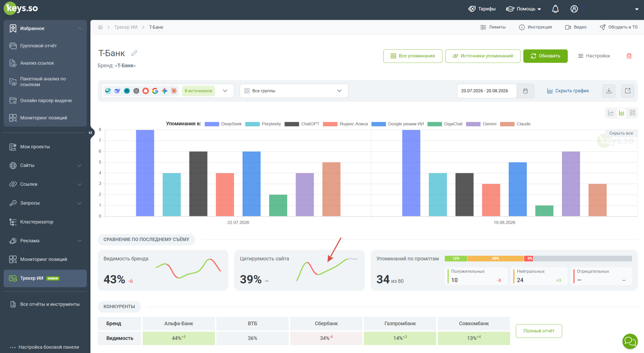Open report in new window via share icon

pos(628,91)
